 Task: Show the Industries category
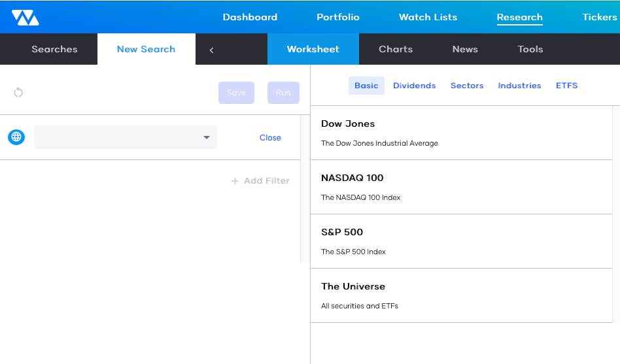point(519,86)
